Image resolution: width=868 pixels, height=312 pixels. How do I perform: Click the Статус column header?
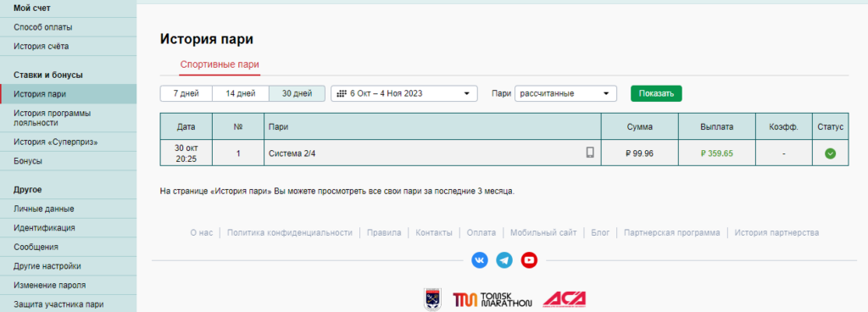(x=831, y=126)
